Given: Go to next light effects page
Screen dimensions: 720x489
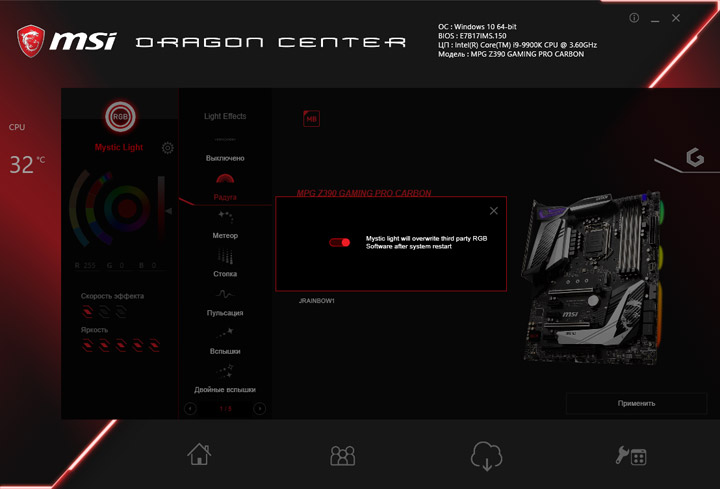Looking at the screenshot, I should [x=259, y=409].
